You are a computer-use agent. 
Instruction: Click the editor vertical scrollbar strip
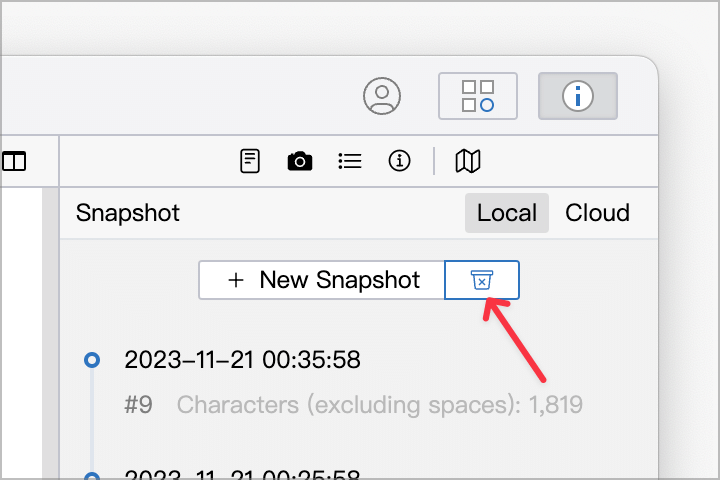(50, 333)
